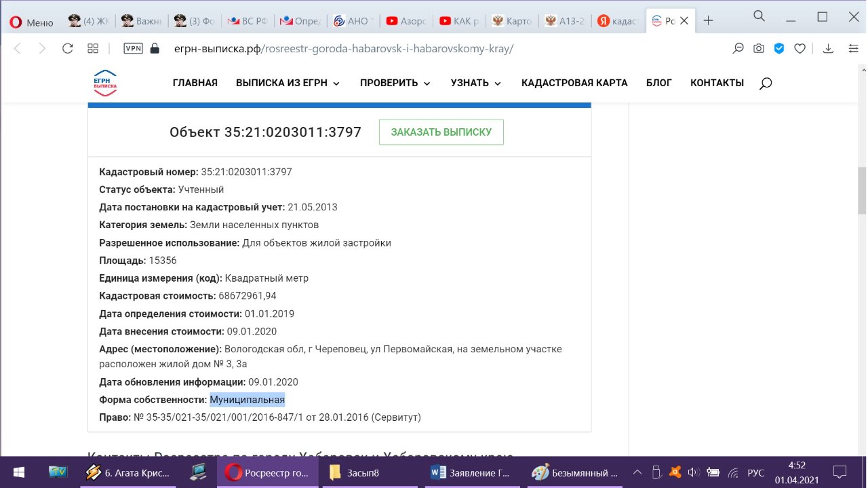Click the search magnifier icon in site navigation

pyautogui.click(x=766, y=83)
